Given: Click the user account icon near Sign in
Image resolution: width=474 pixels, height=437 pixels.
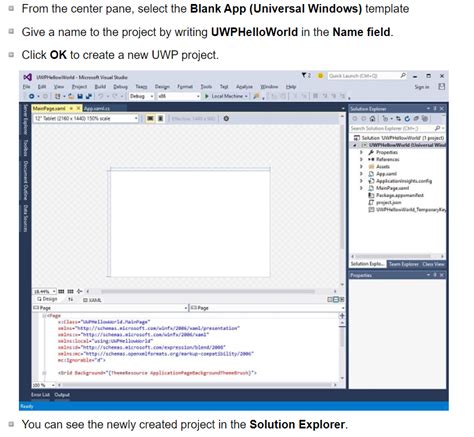Looking at the screenshot, I should (x=442, y=87).
